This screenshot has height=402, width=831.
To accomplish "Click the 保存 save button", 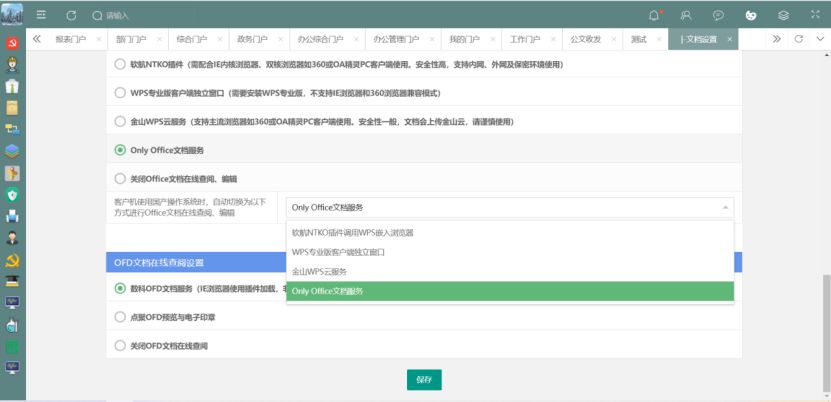I will click(x=424, y=380).
